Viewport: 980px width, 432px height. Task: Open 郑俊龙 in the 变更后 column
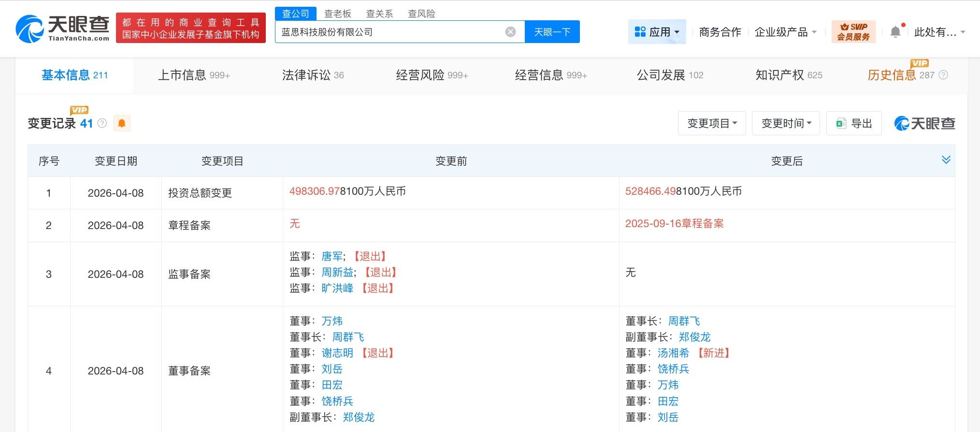[x=694, y=337]
